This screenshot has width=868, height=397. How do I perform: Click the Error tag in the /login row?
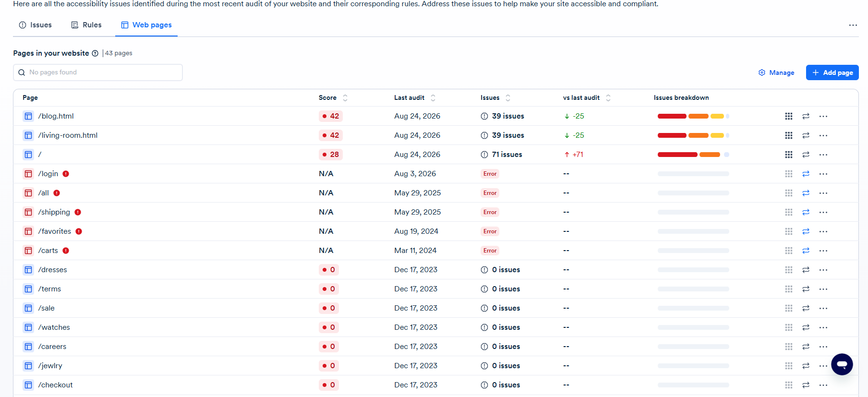(490, 174)
